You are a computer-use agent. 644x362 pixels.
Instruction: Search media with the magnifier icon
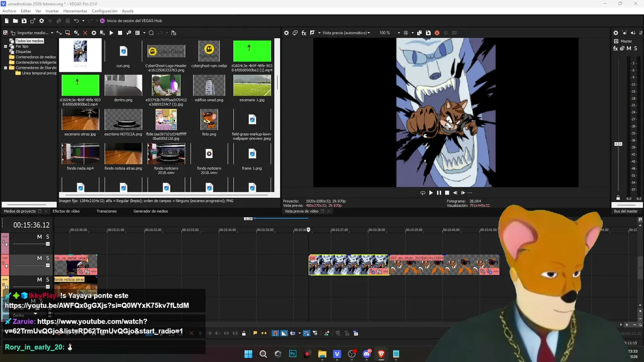pos(151,33)
